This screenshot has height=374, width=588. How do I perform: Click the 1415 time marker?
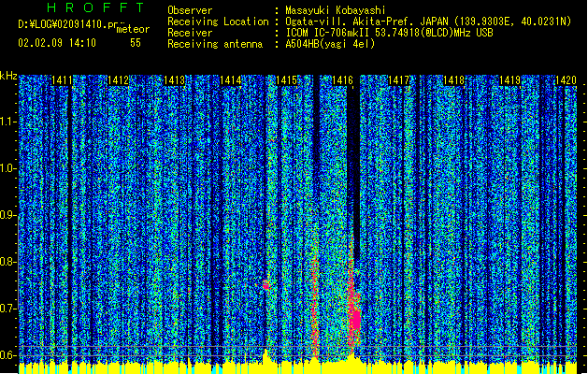(286, 79)
